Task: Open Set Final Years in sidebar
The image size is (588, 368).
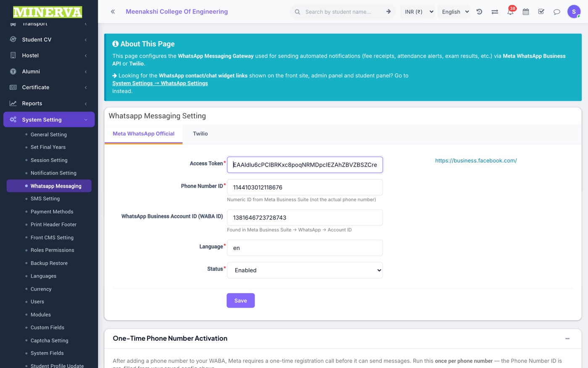Action: pos(48,147)
